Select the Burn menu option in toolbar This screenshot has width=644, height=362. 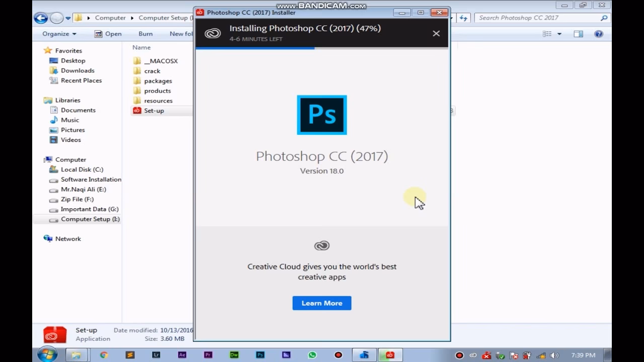145,34
